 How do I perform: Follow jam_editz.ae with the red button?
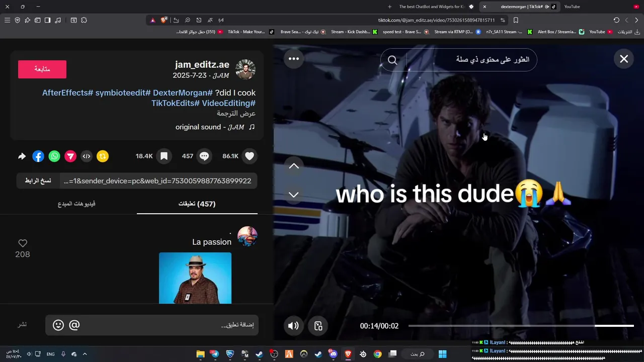point(42,69)
